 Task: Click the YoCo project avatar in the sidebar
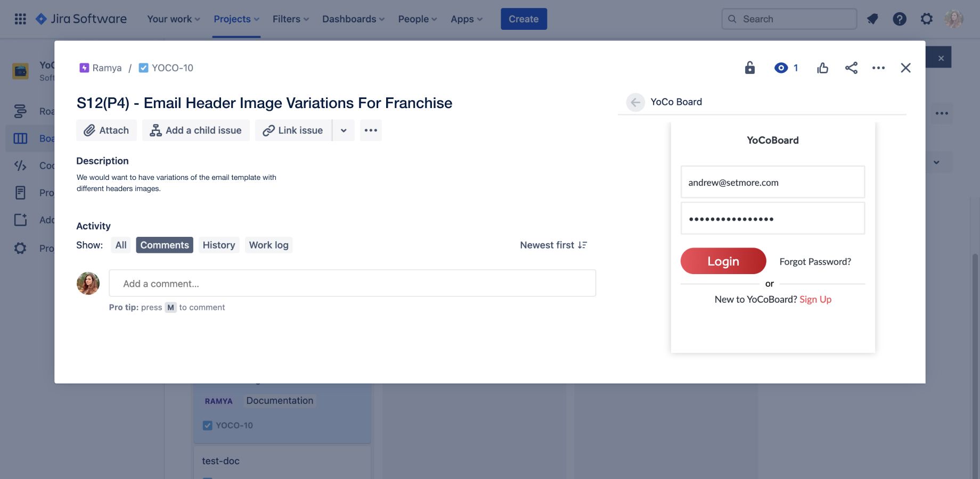click(x=21, y=71)
